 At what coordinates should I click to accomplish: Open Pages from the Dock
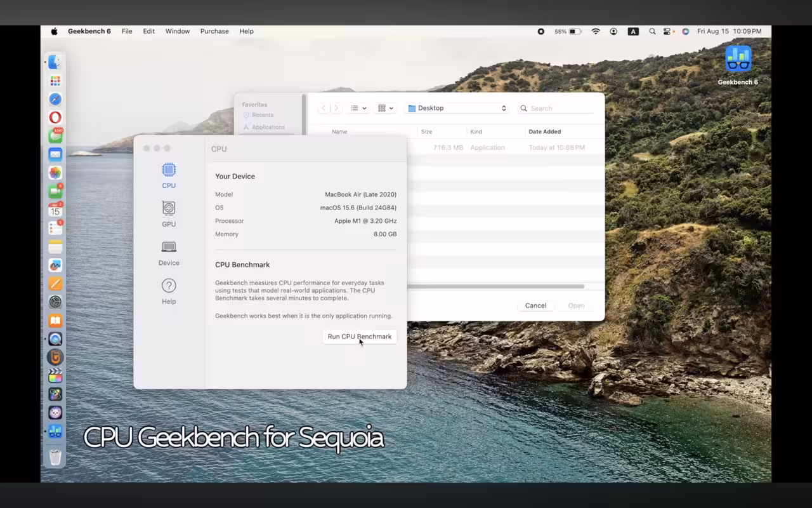click(55, 284)
